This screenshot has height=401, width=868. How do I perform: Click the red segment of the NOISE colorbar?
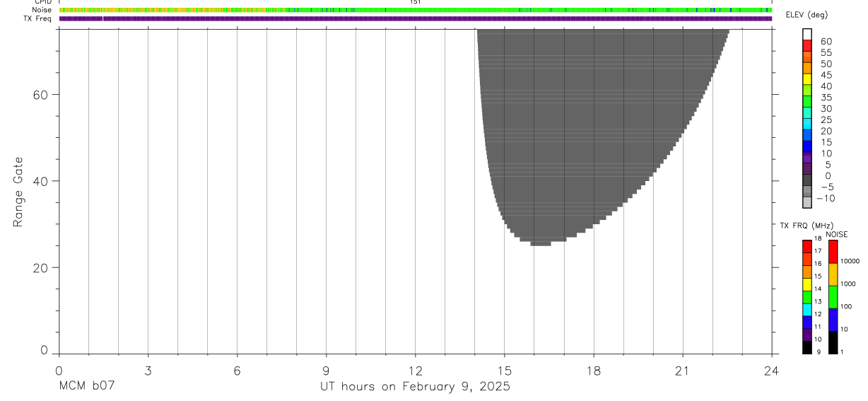(x=833, y=252)
